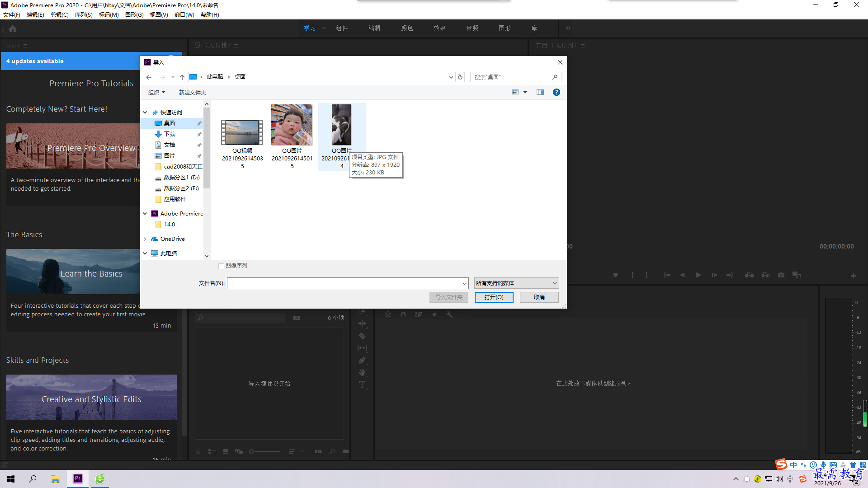
Task: Select 下载 in the navigation tree
Action: (170, 134)
